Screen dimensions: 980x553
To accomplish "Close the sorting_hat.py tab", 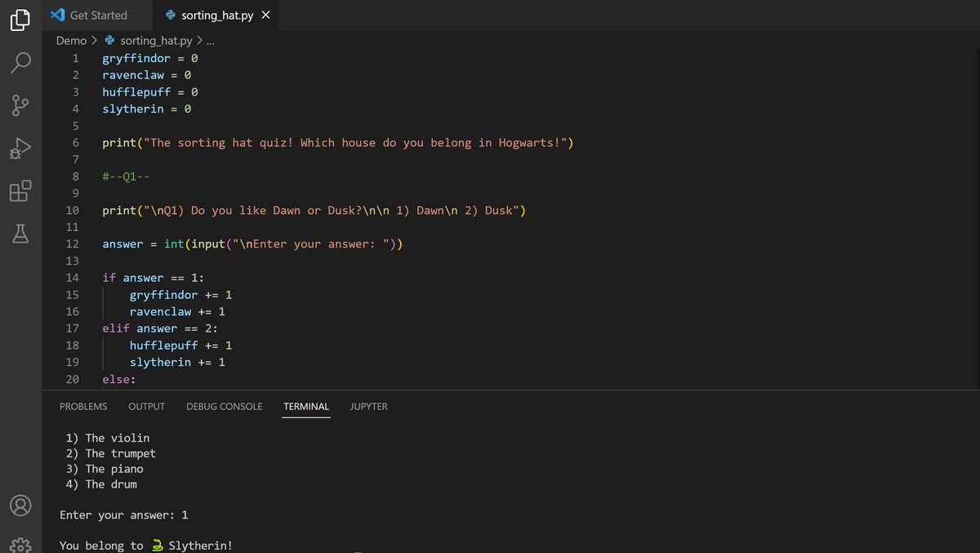I will pos(265,15).
